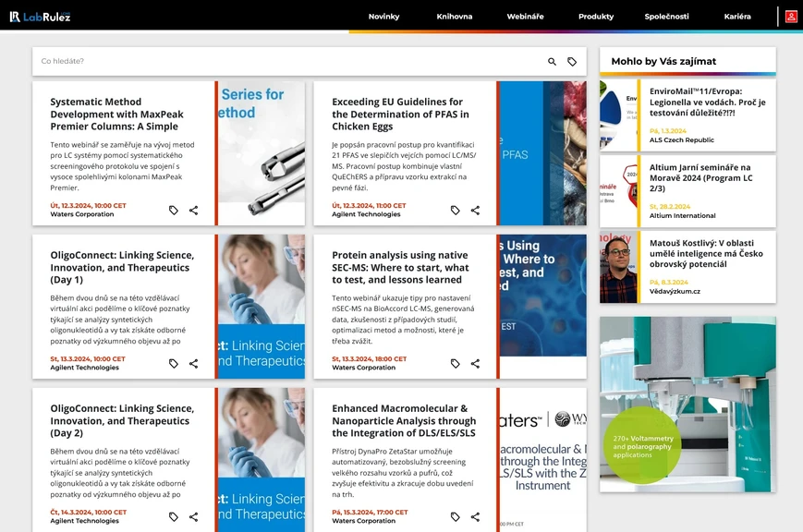The height and width of the screenshot is (532, 803).
Task: Click PFAS chicken eggs webinar thumbnail
Action: coord(542,153)
